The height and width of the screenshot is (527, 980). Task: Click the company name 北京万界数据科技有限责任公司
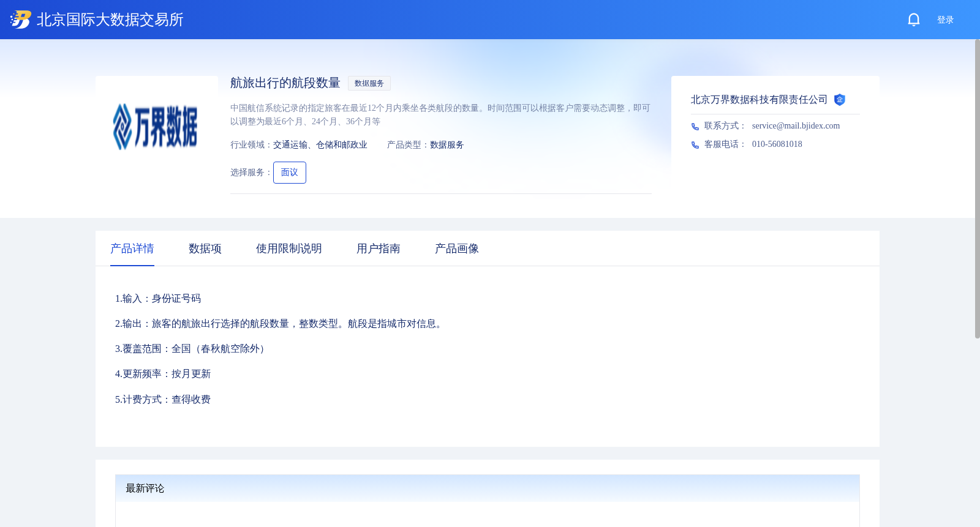pos(759,100)
